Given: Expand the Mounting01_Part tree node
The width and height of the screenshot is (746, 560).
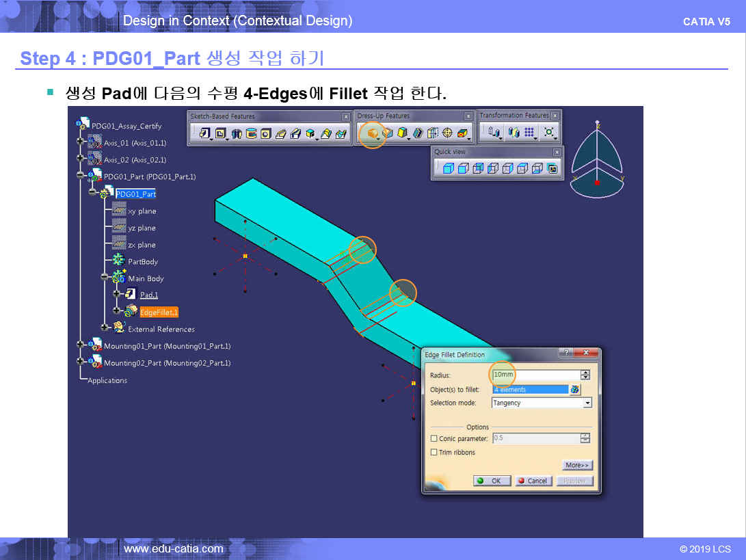Looking at the screenshot, I should coord(81,345).
